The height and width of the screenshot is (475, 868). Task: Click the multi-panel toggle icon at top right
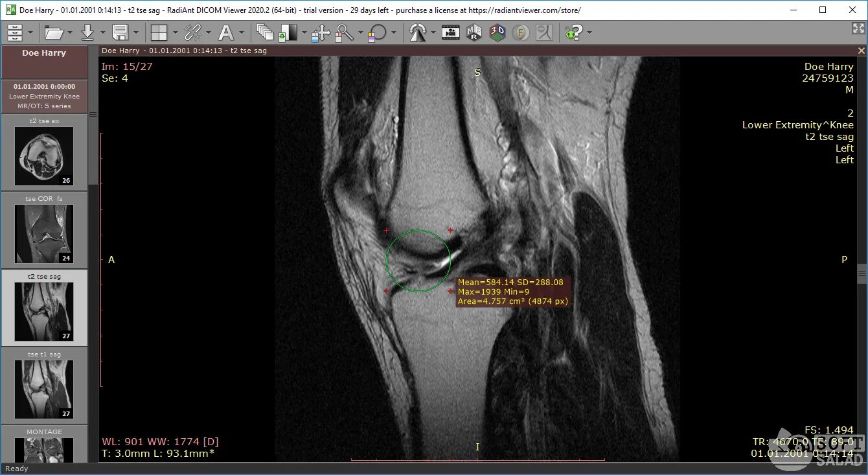point(858,29)
